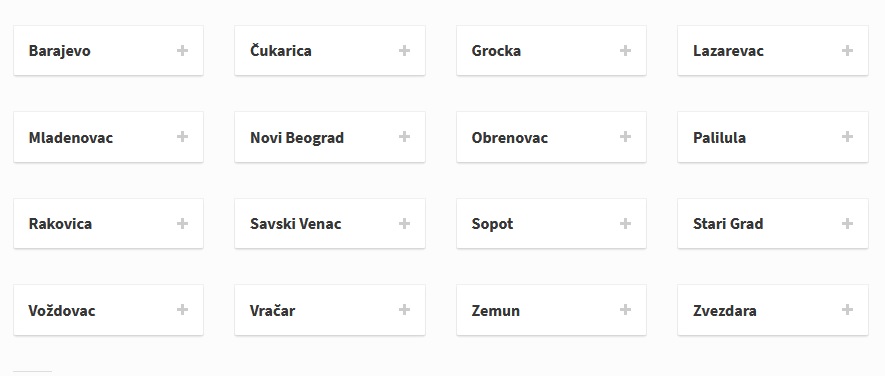Viewport: 885px width, 376px height.
Task: Click the plus icon beside Čukarica
Action: tap(404, 51)
